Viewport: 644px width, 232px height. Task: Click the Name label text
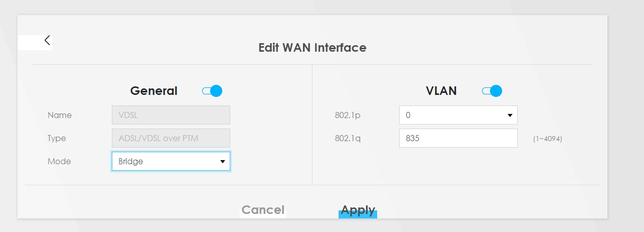[60, 115]
